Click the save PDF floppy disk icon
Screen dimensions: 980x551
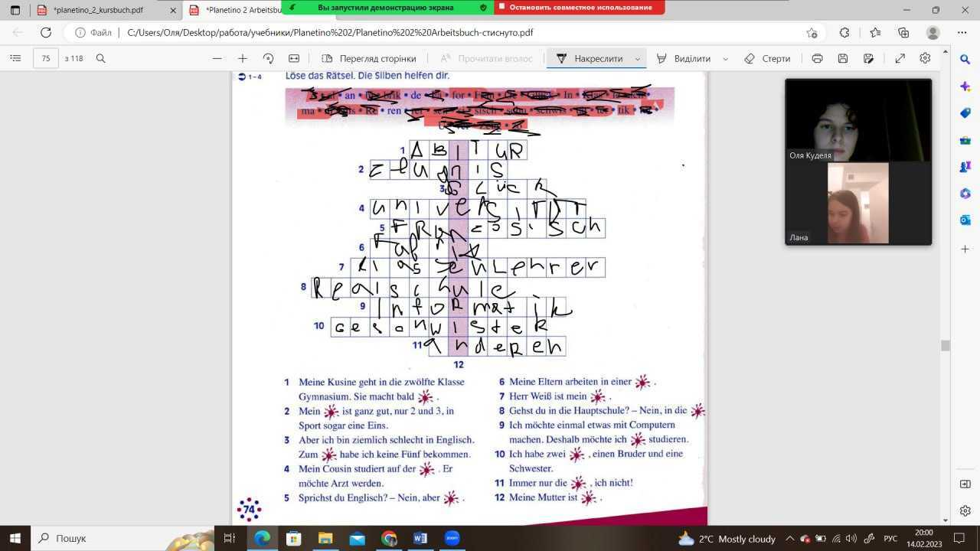(843, 58)
